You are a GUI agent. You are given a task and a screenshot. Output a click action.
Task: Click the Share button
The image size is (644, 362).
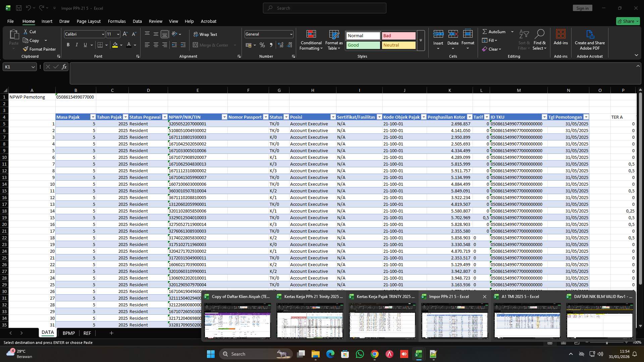tap(628, 21)
